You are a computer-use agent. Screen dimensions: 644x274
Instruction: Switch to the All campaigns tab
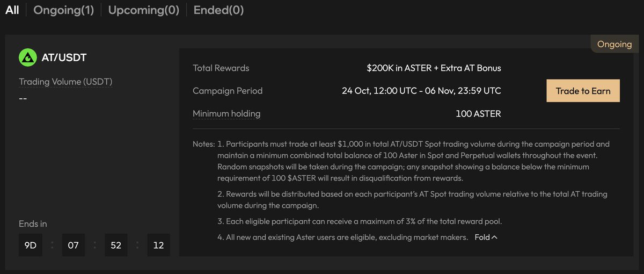[x=12, y=10]
